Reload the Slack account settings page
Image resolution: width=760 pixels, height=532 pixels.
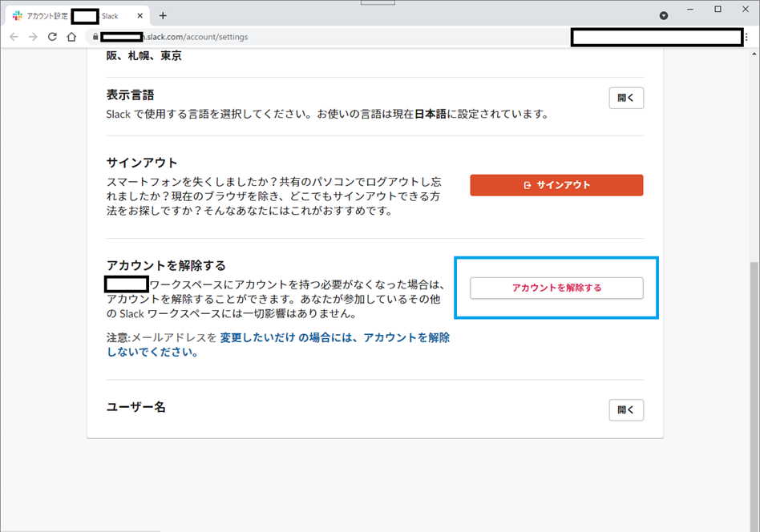tap(52, 36)
